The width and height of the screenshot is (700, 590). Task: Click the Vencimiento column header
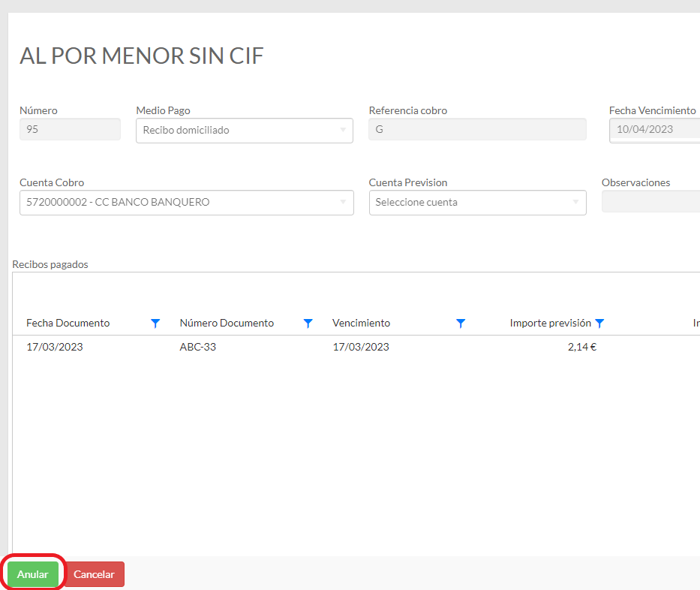click(x=361, y=324)
